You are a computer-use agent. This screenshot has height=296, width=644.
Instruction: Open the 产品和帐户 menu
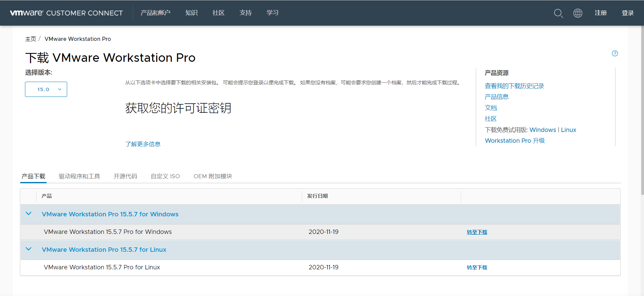(x=156, y=13)
